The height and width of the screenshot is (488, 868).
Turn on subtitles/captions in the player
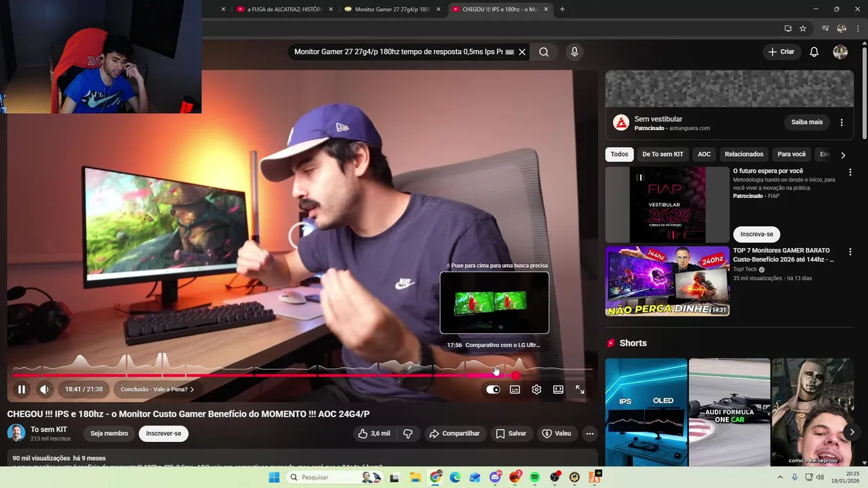(x=515, y=390)
